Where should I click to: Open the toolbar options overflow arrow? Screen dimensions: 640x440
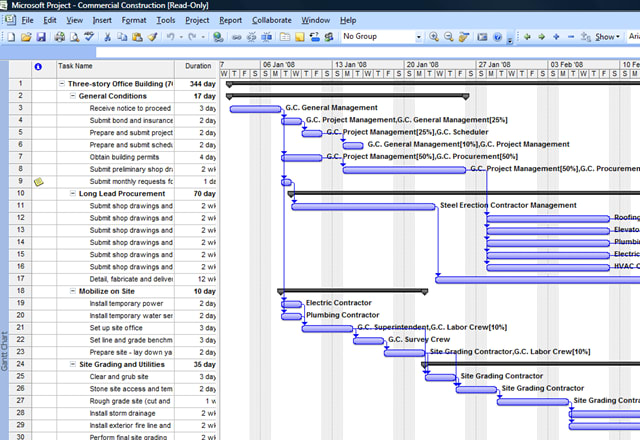click(510, 40)
